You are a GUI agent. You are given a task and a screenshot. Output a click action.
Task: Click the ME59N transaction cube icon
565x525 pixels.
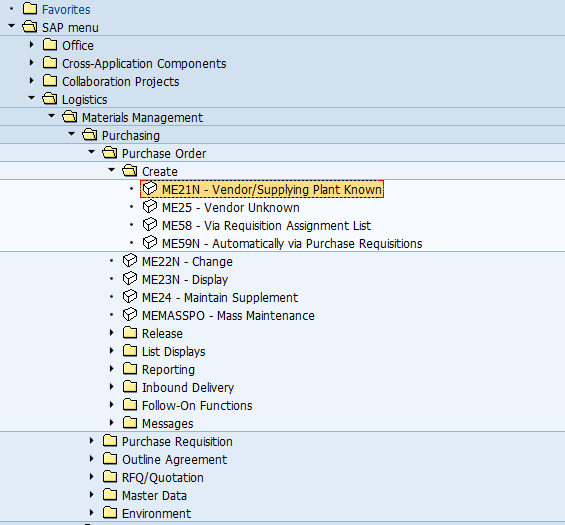point(150,243)
